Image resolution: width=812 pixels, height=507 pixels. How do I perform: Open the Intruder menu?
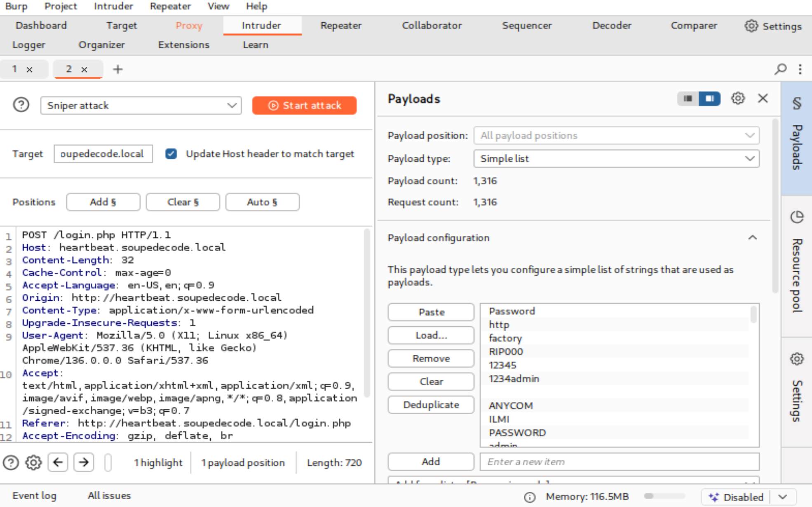click(x=113, y=6)
